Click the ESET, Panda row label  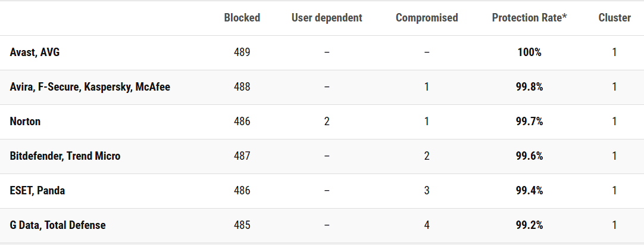(x=37, y=191)
